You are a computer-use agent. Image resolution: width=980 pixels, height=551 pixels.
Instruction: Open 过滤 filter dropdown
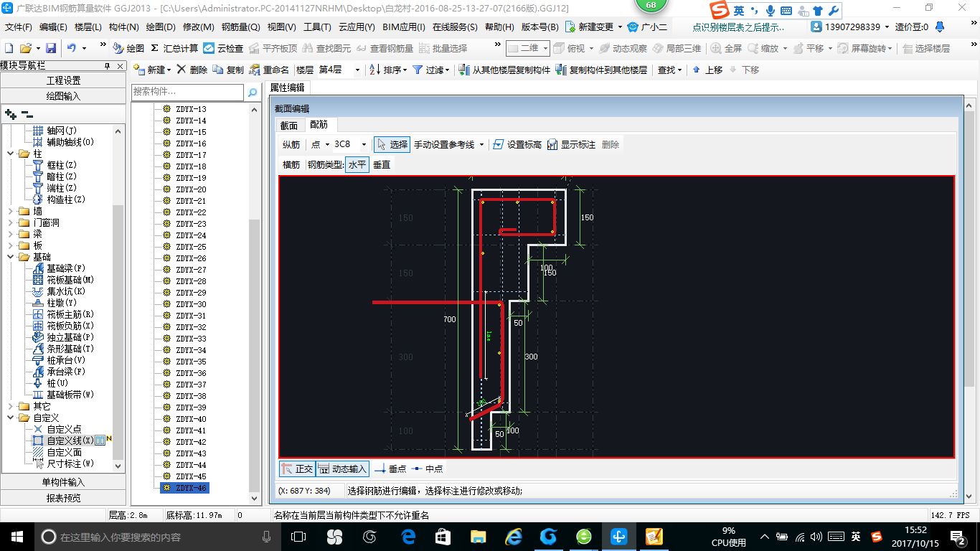pyautogui.click(x=430, y=70)
